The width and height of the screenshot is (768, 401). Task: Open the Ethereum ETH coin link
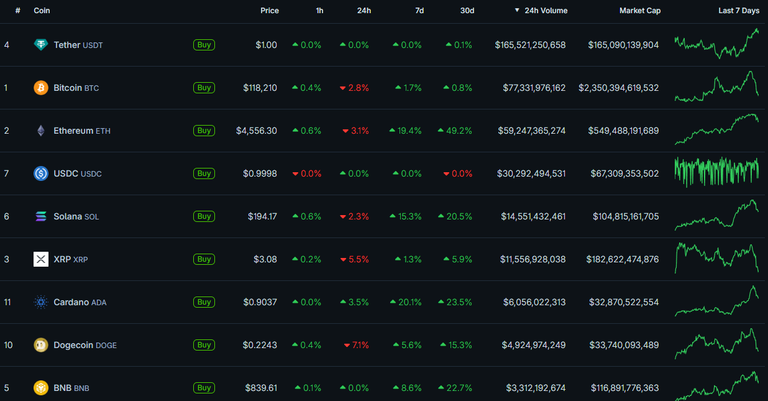tap(82, 131)
